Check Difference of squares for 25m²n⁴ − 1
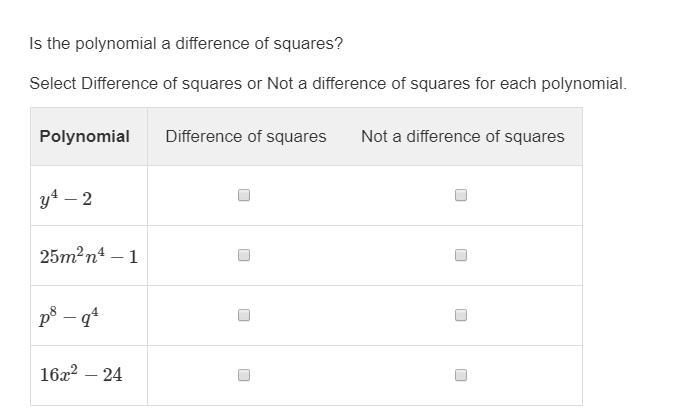 [244, 255]
